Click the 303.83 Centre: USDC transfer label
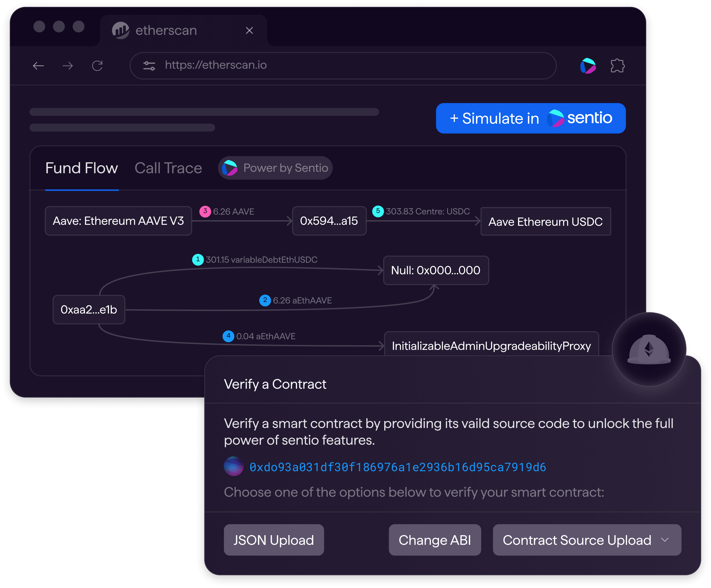The height and width of the screenshot is (588, 711). click(x=428, y=211)
